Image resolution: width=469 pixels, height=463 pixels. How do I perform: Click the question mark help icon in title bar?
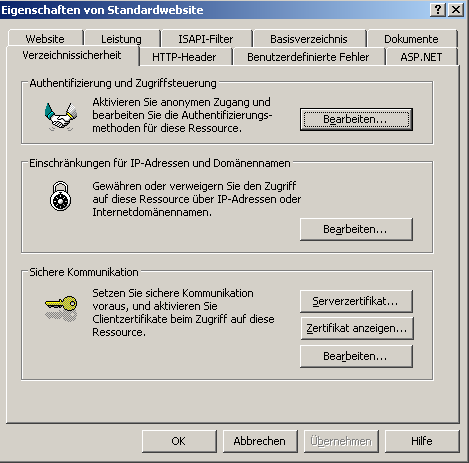click(438, 10)
